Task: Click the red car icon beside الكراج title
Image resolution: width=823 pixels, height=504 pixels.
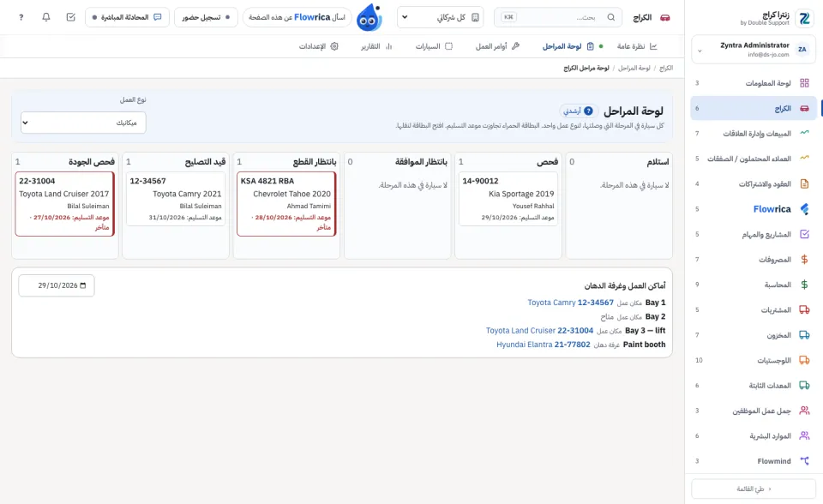Action: pyautogui.click(x=665, y=17)
